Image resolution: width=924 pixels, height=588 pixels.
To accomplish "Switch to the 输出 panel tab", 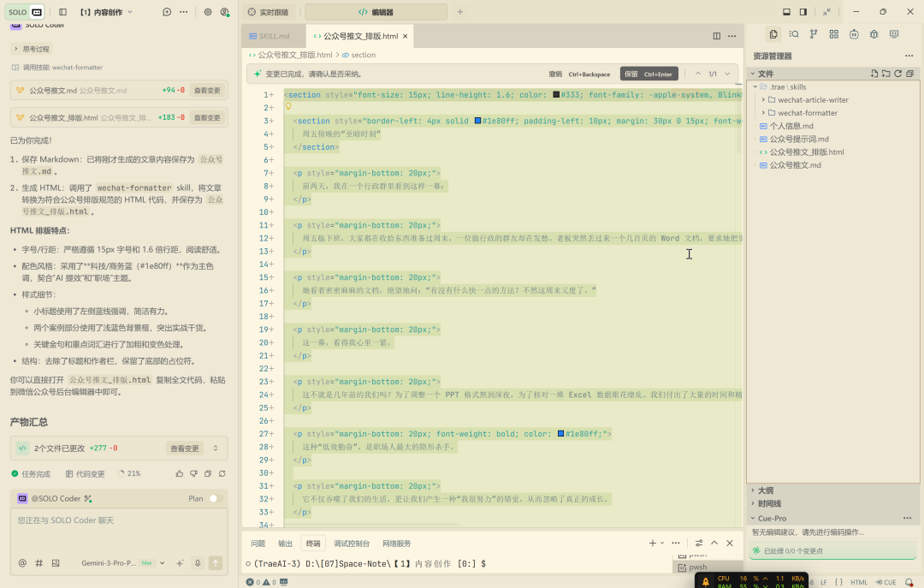I will [x=285, y=543].
